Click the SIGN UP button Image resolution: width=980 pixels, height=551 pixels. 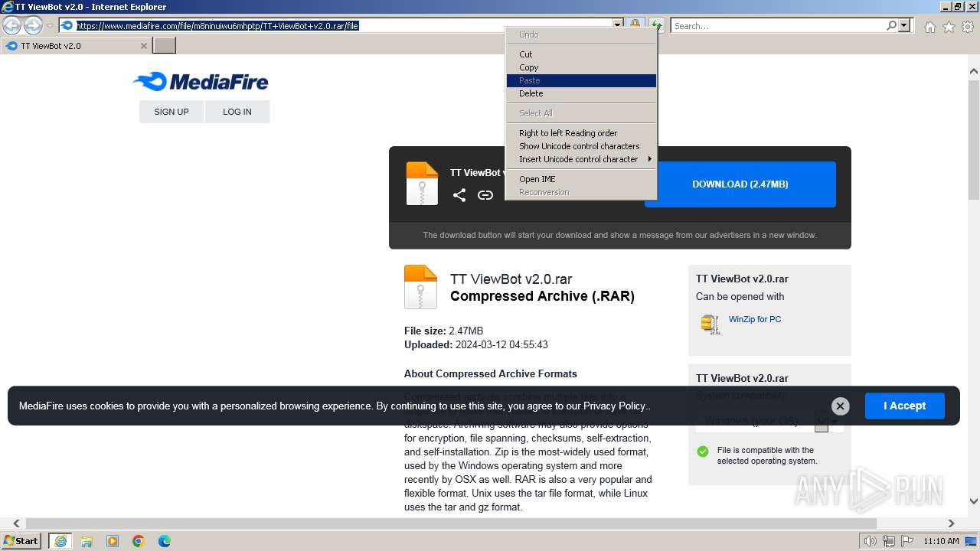[171, 112]
